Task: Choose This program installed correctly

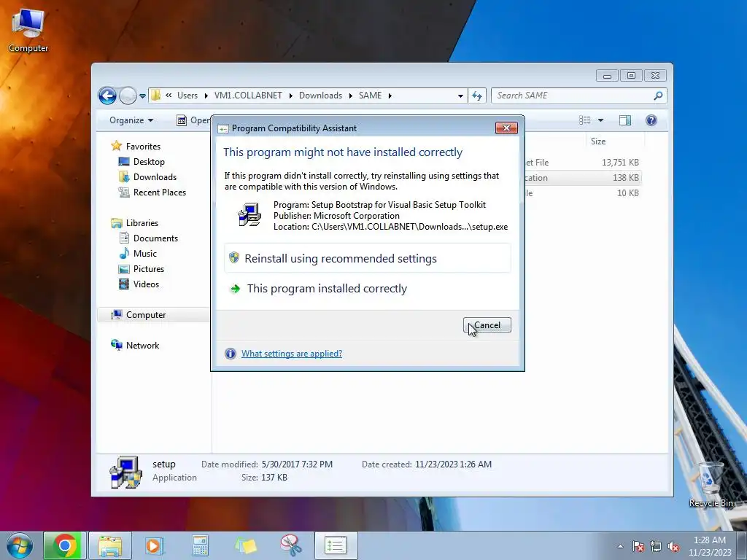Action: pos(368,289)
